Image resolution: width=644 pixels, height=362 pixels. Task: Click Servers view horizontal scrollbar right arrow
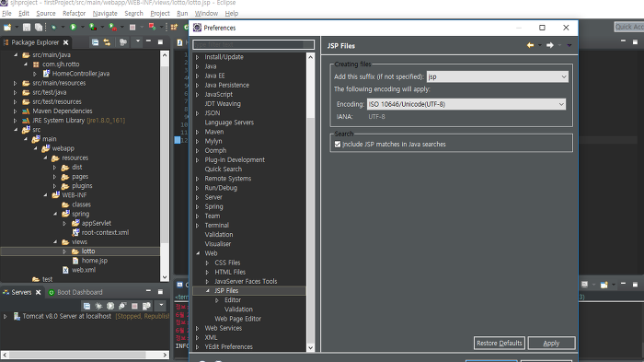point(165,355)
